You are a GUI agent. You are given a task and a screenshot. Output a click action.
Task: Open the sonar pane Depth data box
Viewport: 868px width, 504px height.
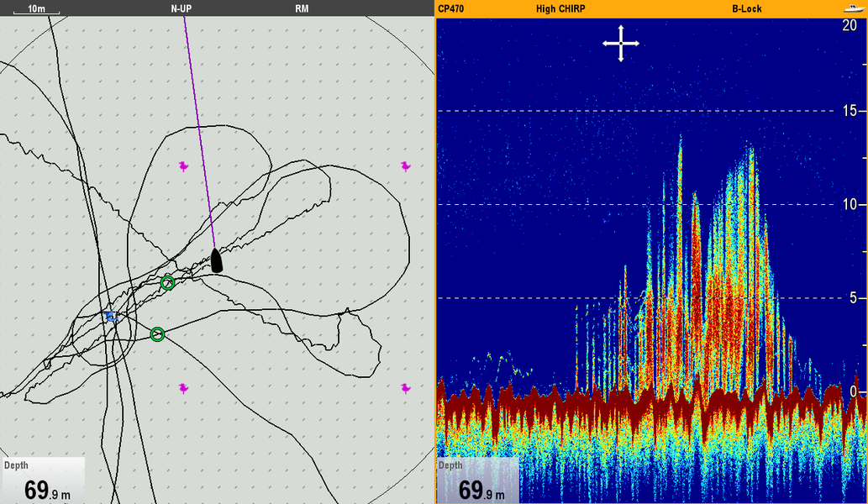[477, 481]
